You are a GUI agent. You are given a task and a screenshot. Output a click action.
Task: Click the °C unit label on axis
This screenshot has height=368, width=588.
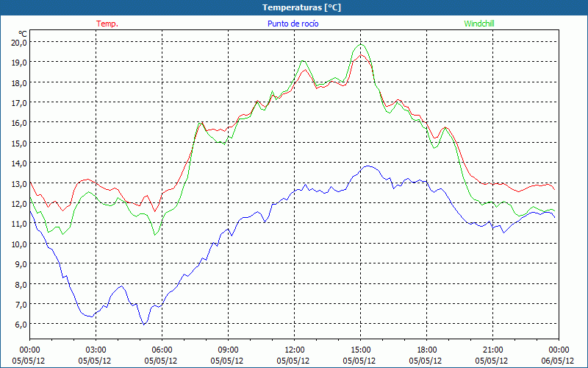pyautogui.click(x=23, y=34)
